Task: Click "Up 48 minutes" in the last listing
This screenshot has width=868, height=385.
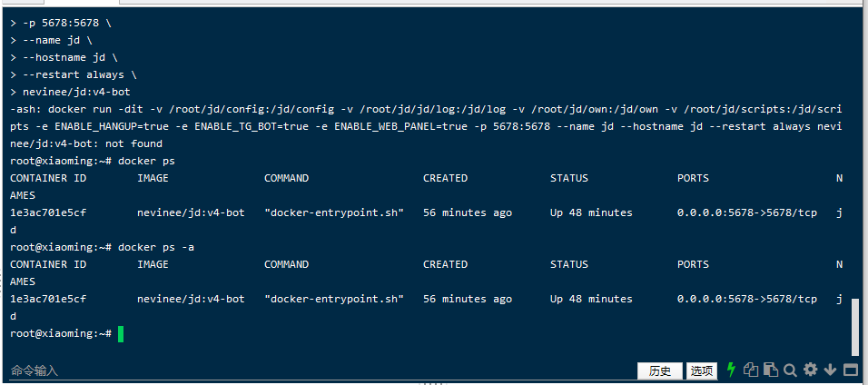Action: pyautogui.click(x=591, y=299)
